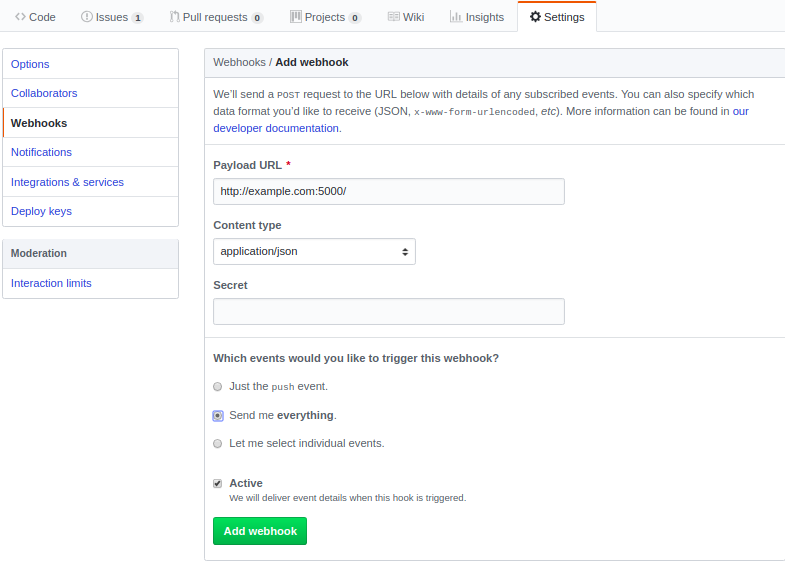Open Integrations & services settings
Viewport: 785px width, 562px height.
point(67,182)
